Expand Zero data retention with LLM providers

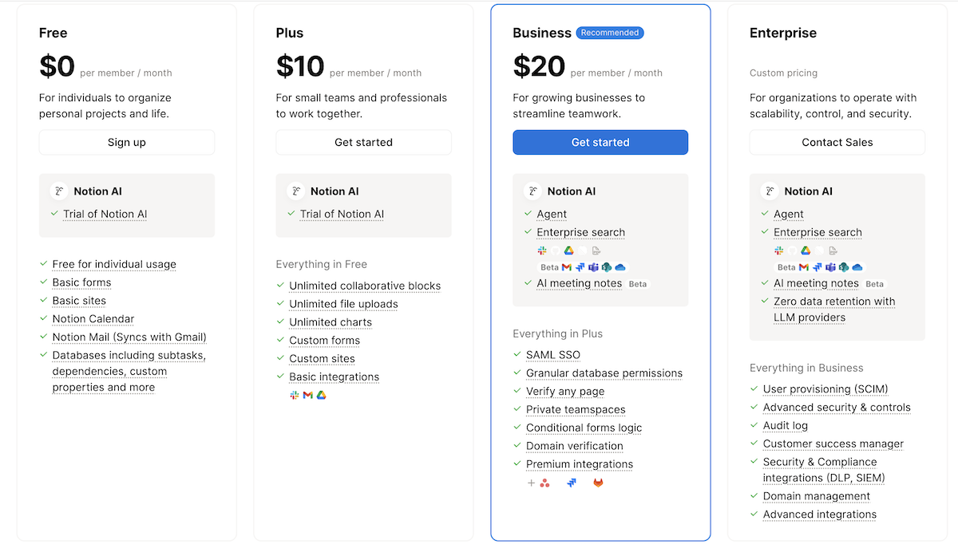pos(833,309)
